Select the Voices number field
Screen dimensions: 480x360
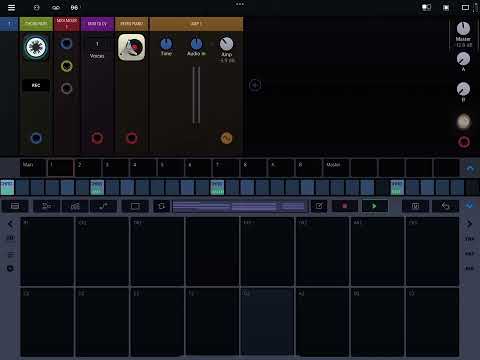tap(97, 44)
